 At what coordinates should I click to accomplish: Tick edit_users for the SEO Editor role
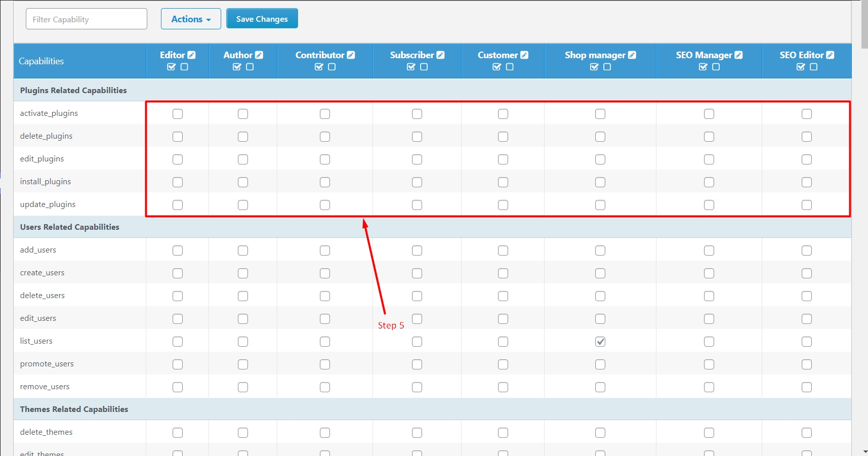click(807, 319)
